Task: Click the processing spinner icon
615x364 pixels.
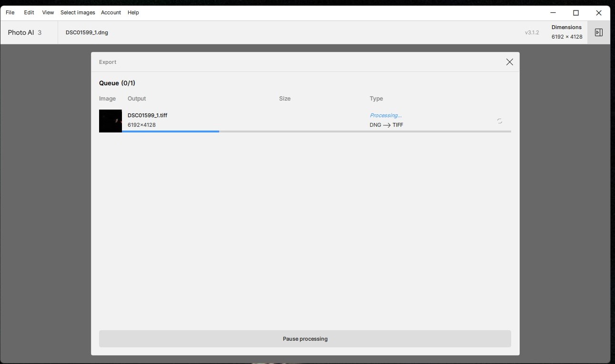Action: [499, 121]
